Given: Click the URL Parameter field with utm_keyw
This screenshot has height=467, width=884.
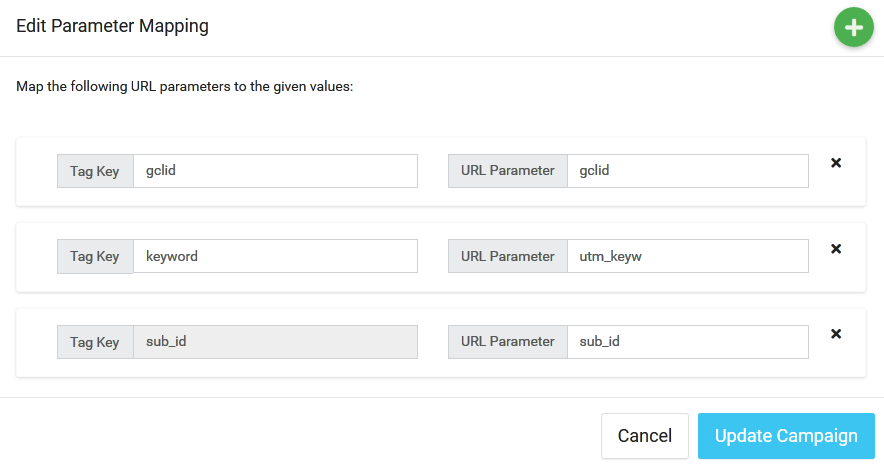Looking at the screenshot, I should point(687,256).
